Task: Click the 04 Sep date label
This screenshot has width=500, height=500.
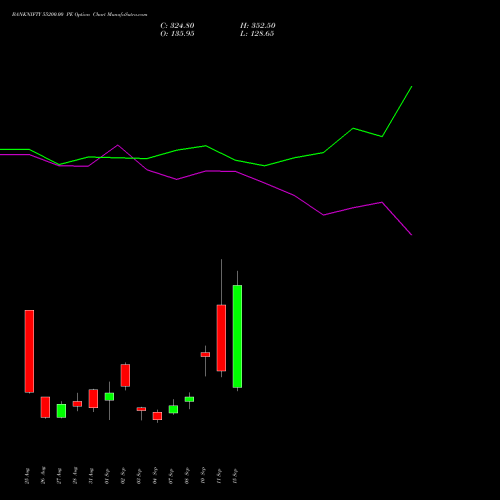Action: (x=155, y=476)
